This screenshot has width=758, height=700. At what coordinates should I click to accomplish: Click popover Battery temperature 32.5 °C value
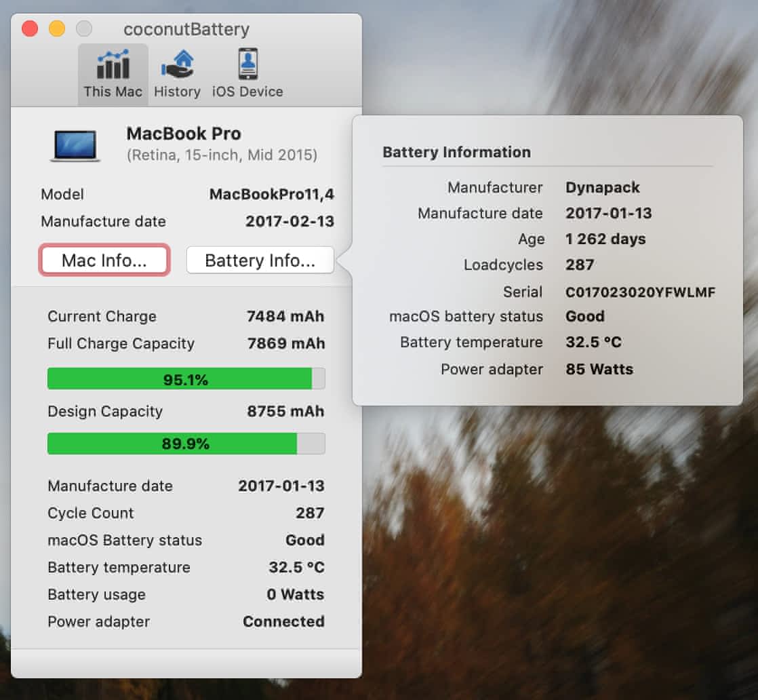[x=593, y=342]
